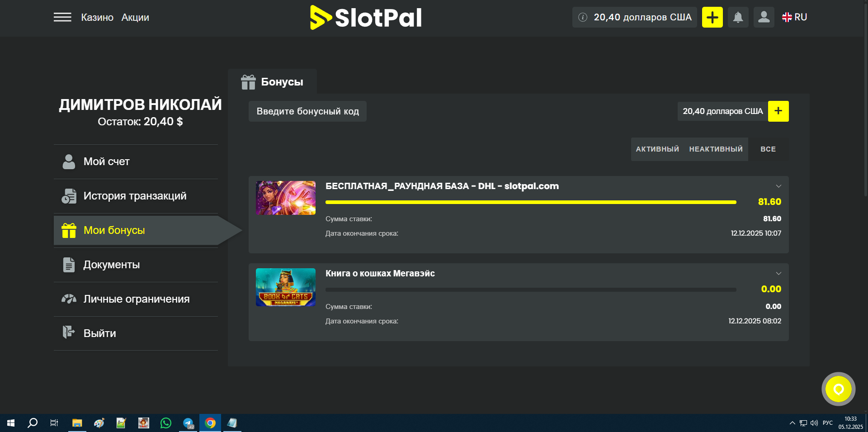Open Google Chrome from the taskbar
Screen dimensions: 868x432
point(210,423)
